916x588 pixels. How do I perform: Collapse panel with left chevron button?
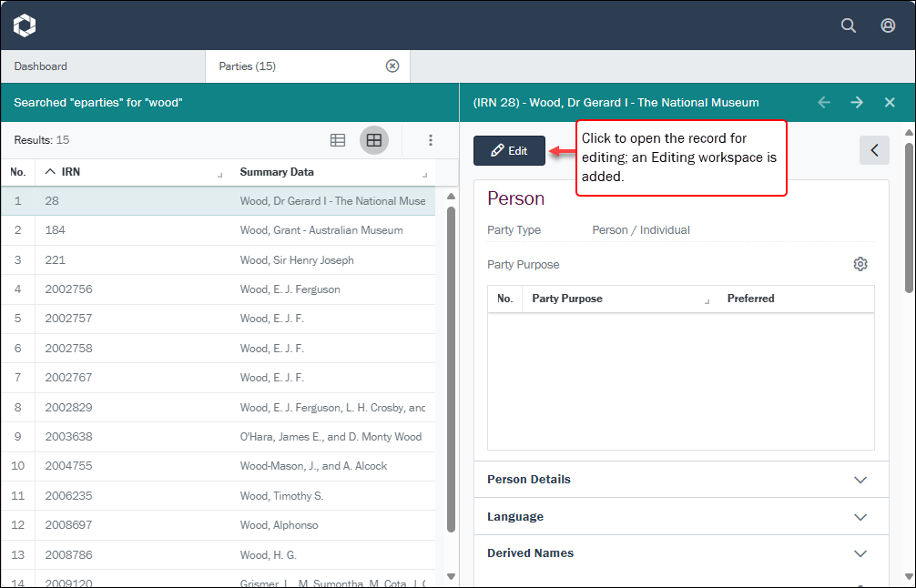[x=874, y=150]
